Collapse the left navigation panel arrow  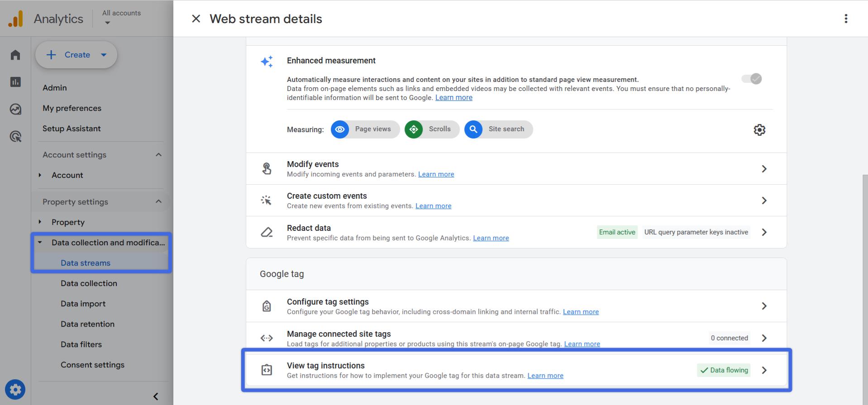pos(156,396)
